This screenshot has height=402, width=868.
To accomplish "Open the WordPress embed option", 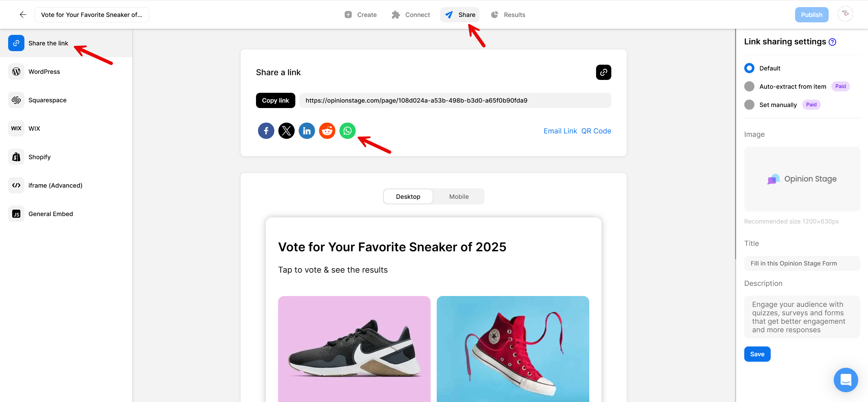I will [44, 71].
